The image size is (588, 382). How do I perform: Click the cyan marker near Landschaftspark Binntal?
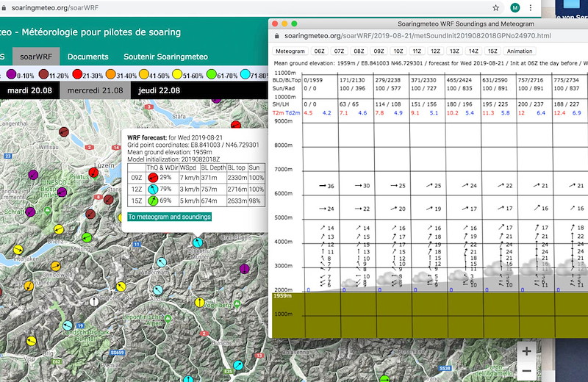tap(68, 325)
